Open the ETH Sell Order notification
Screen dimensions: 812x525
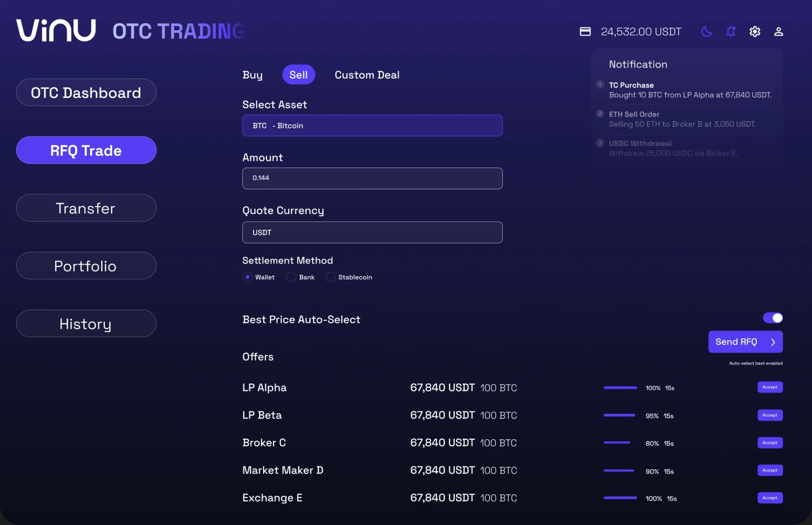[x=682, y=119]
